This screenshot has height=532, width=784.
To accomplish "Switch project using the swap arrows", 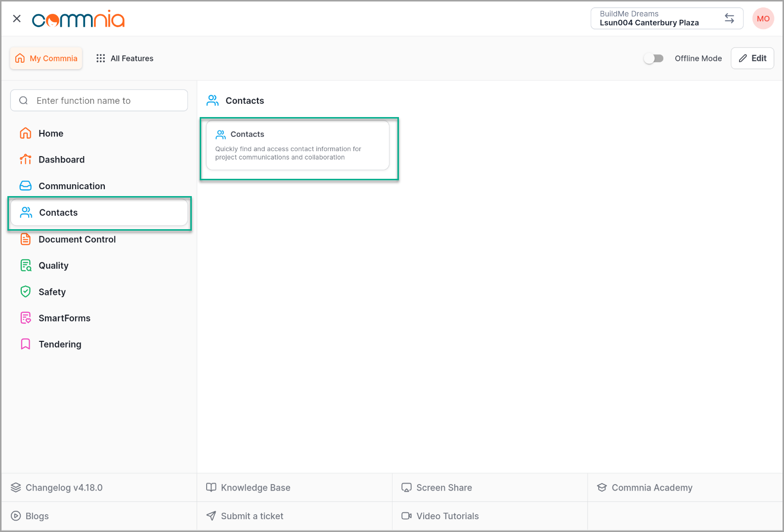I will tap(729, 19).
